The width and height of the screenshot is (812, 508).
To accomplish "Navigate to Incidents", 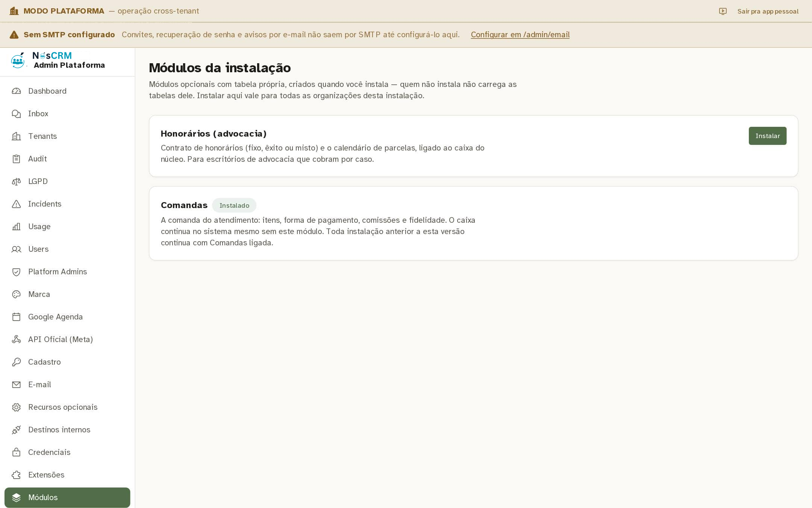I will (x=67, y=204).
